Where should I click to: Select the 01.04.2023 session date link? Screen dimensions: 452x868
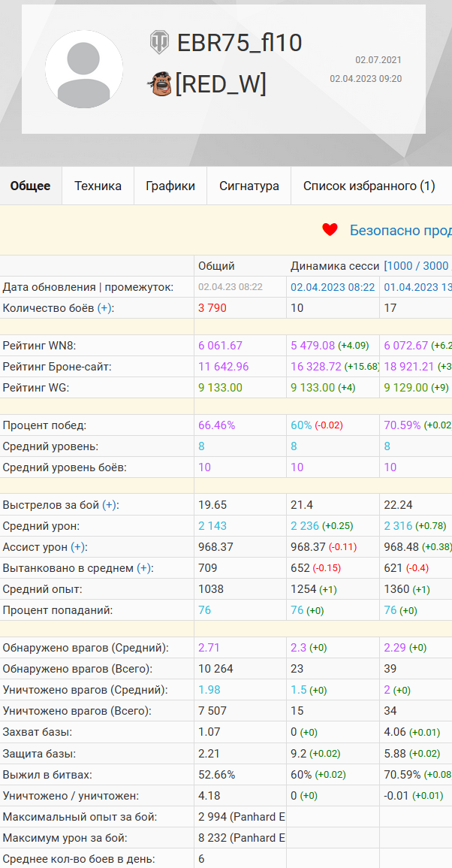[417, 287]
